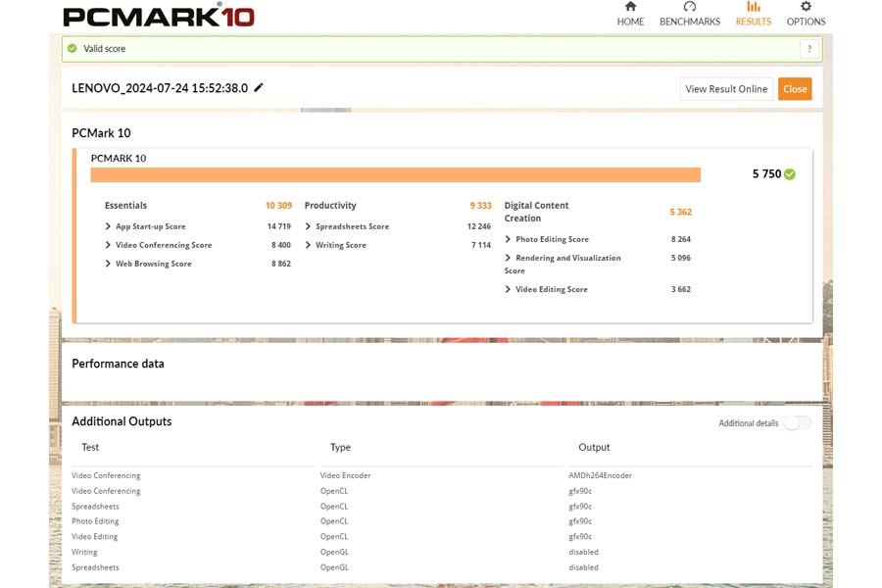This screenshot has height=588, width=882.
Task: Click the Output column header
Action: (x=594, y=447)
